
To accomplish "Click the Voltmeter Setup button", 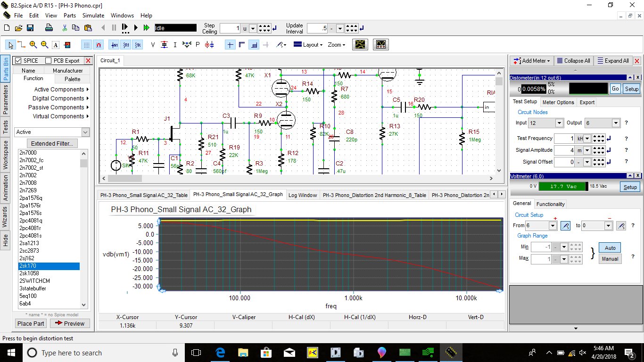I will [630, 187].
